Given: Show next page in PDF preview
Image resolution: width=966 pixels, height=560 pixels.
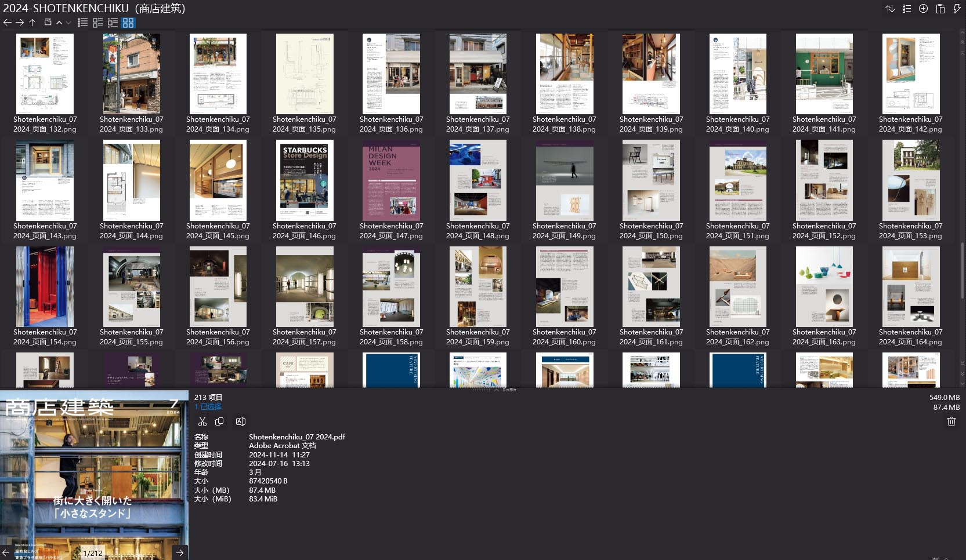Looking at the screenshot, I should [180, 552].
